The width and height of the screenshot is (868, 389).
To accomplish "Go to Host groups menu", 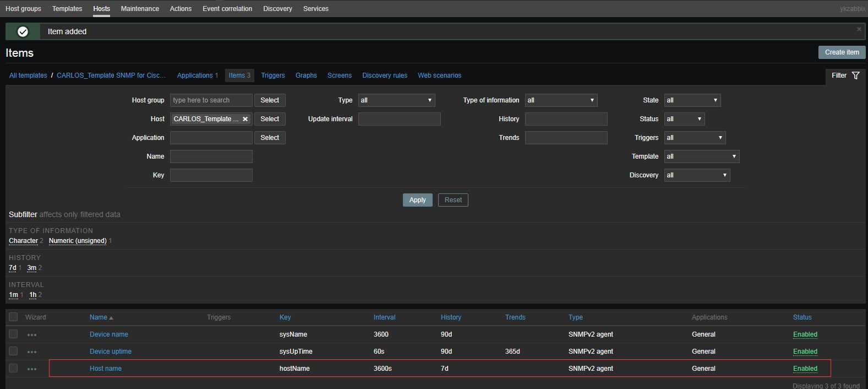I will (x=23, y=9).
